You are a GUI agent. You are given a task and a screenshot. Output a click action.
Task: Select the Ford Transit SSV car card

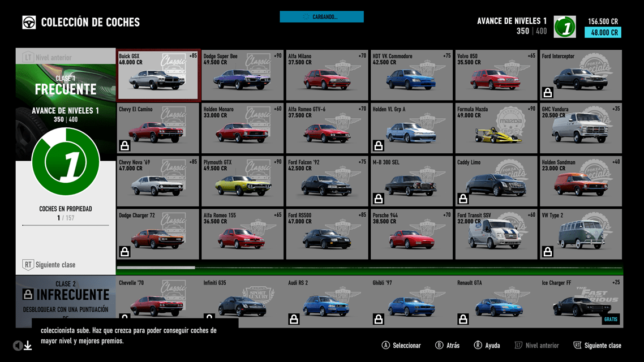tap(496, 234)
